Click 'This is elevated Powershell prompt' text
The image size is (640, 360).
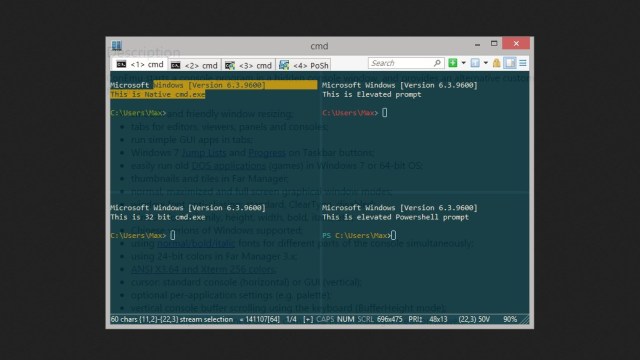(395, 217)
